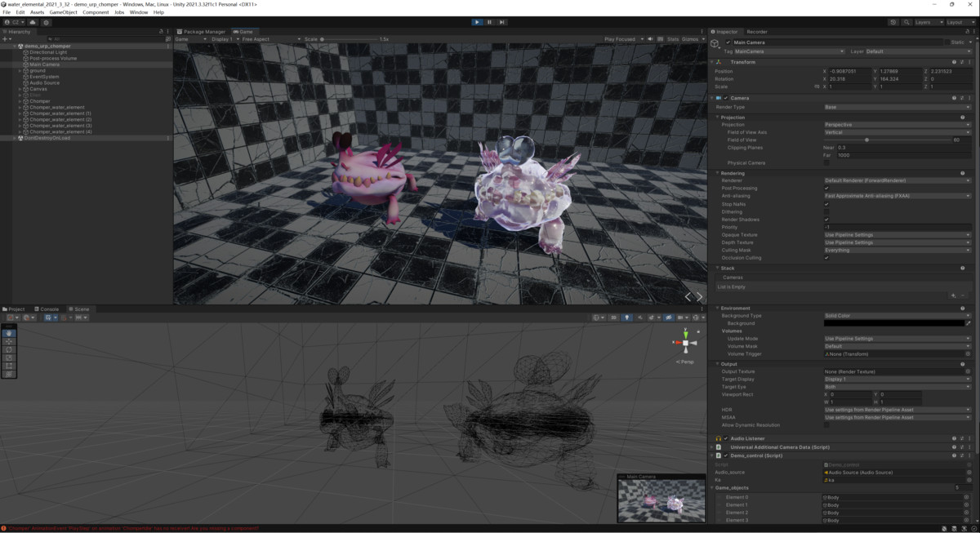This screenshot has height=533, width=980.
Task: Open the Background Type dropdown
Action: pos(897,316)
